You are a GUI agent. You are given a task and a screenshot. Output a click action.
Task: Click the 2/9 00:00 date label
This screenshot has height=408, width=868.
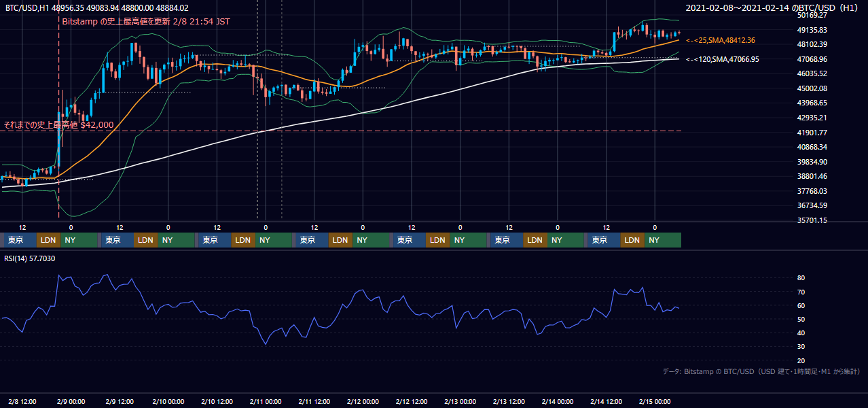coord(71,401)
